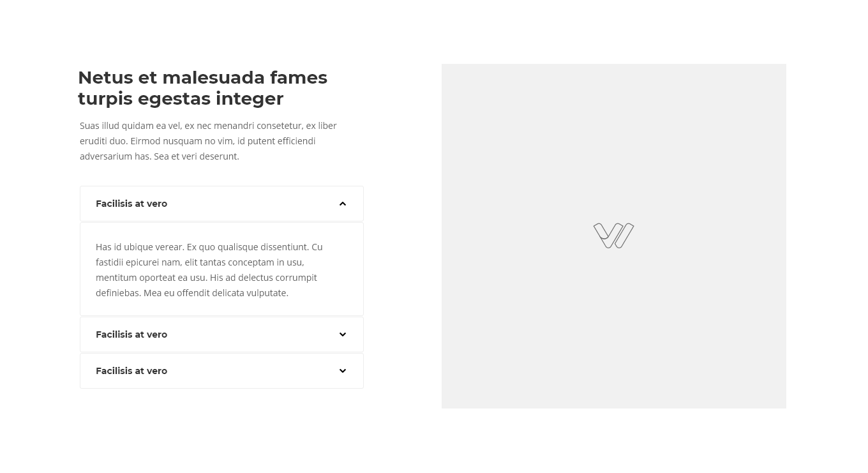This screenshot has height=473, width=868.
Task: Click the line "eruditi duo. Eirmod nusquam"
Action: 197,141
